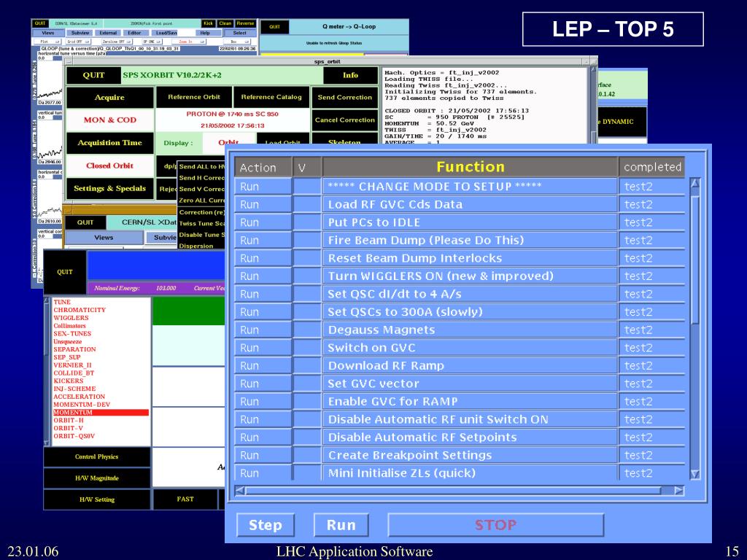
Task: Open the DP ONE dropdown in XDataviewer
Action: [x=152, y=42]
